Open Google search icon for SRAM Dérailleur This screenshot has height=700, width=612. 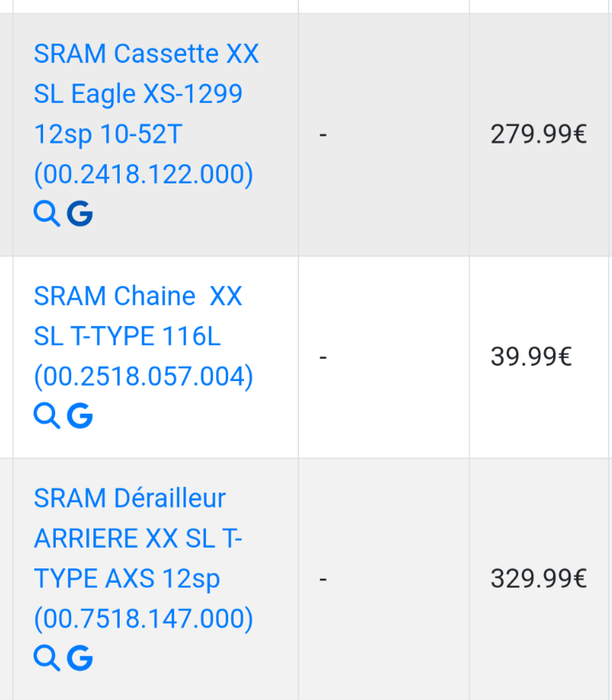tap(80, 658)
